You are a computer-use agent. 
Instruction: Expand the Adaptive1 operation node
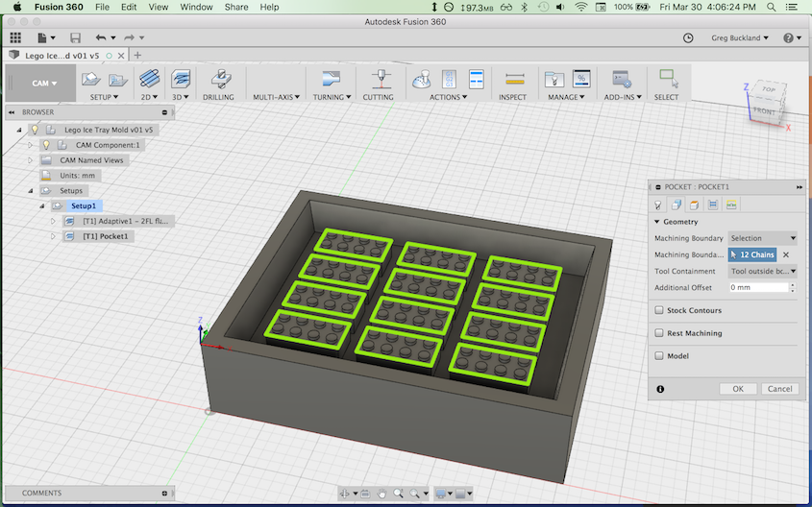tap(53, 222)
